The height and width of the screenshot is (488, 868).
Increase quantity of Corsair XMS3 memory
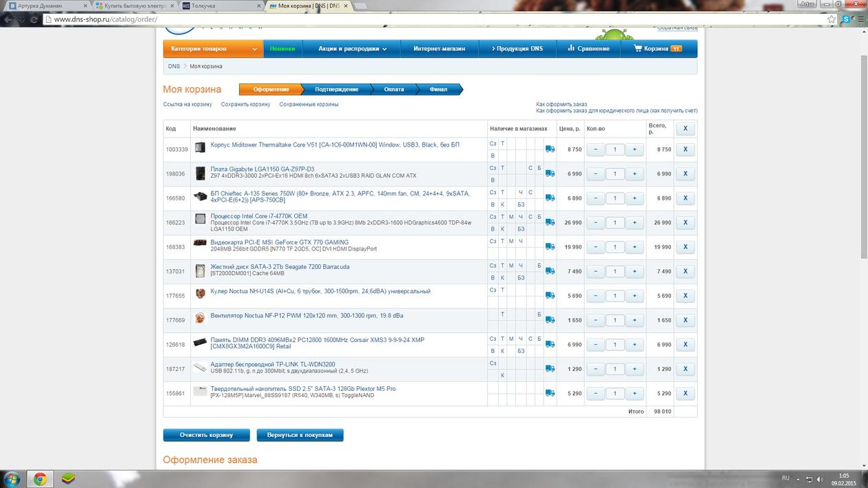634,345
